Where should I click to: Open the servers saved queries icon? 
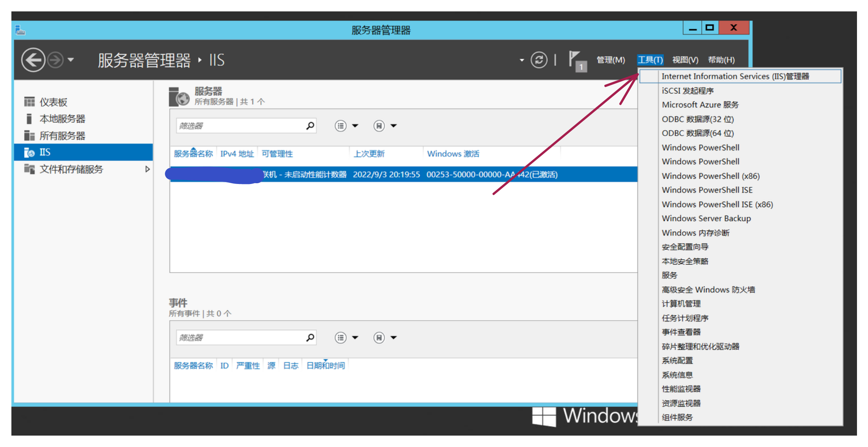(x=379, y=125)
